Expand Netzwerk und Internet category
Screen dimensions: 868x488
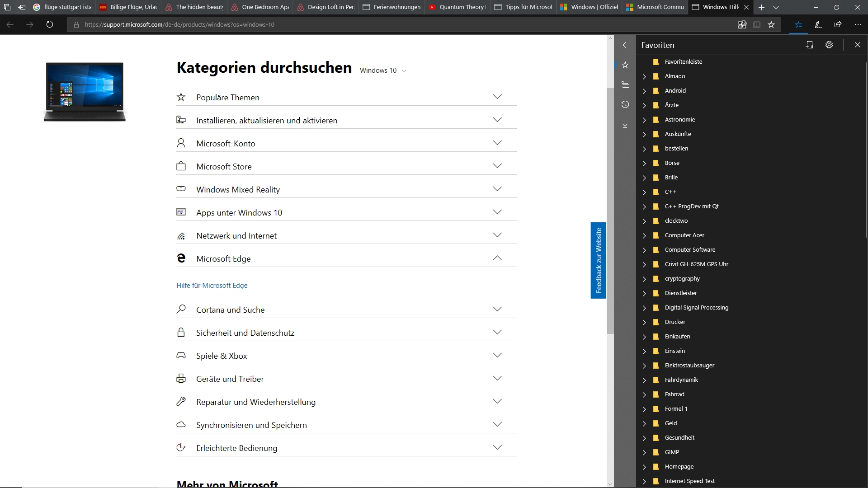coord(346,235)
